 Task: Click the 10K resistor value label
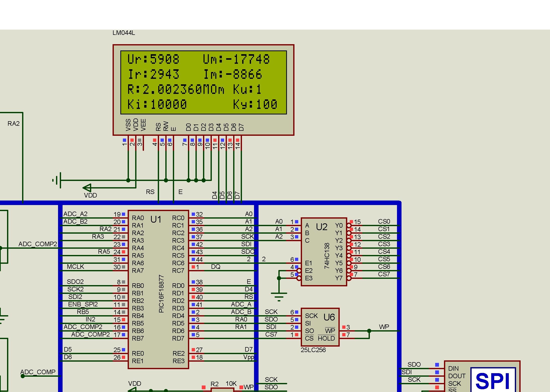[x=231, y=384]
